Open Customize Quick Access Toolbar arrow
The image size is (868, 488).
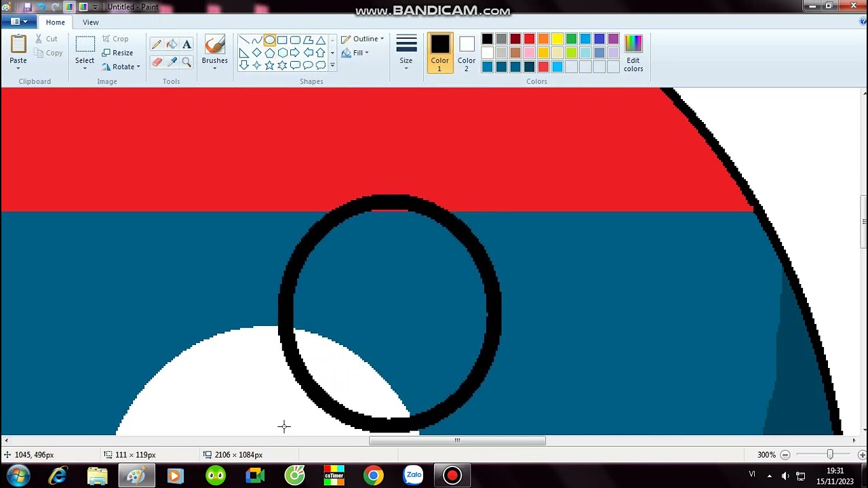point(96,7)
